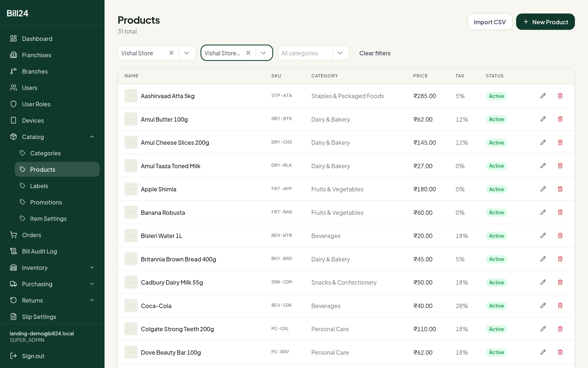588x368 pixels.
Task: Click price ₹285.00
Action: 425,96
